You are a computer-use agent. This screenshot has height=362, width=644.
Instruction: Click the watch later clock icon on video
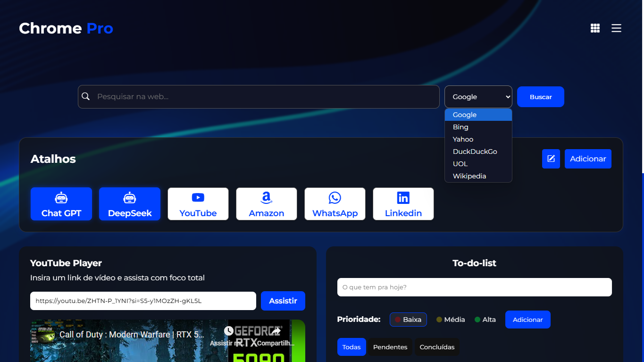(x=229, y=331)
